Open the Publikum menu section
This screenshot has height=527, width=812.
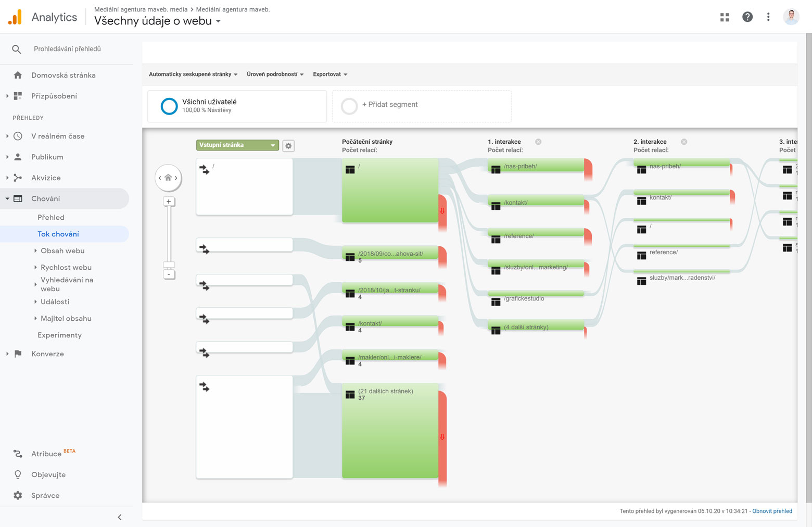(x=47, y=157)
